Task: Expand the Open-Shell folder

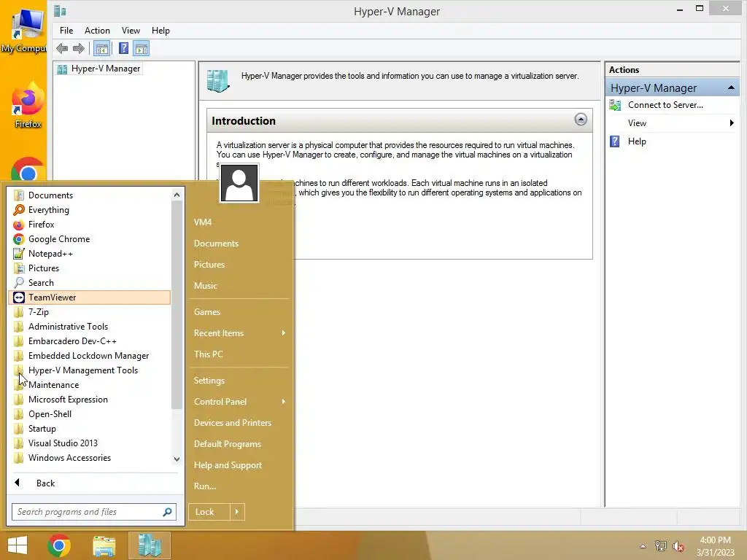Action: pyautogui.click(x=90, y=414)
